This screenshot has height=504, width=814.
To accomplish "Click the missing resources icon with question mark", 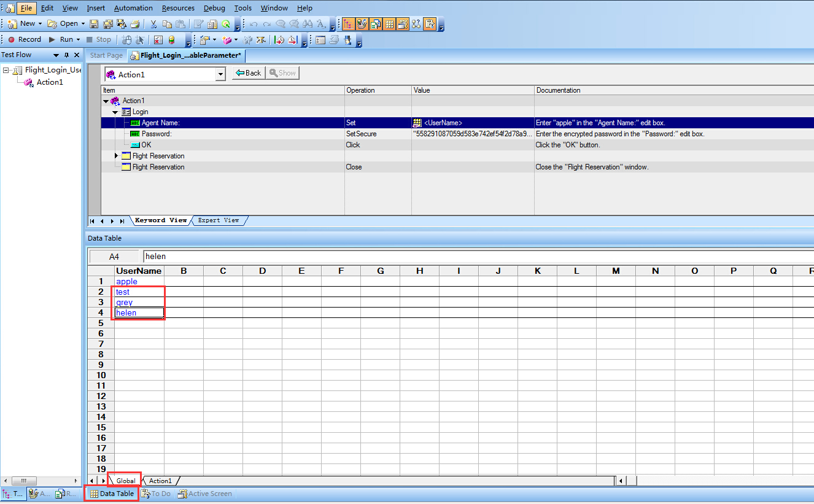I will 416,24.
